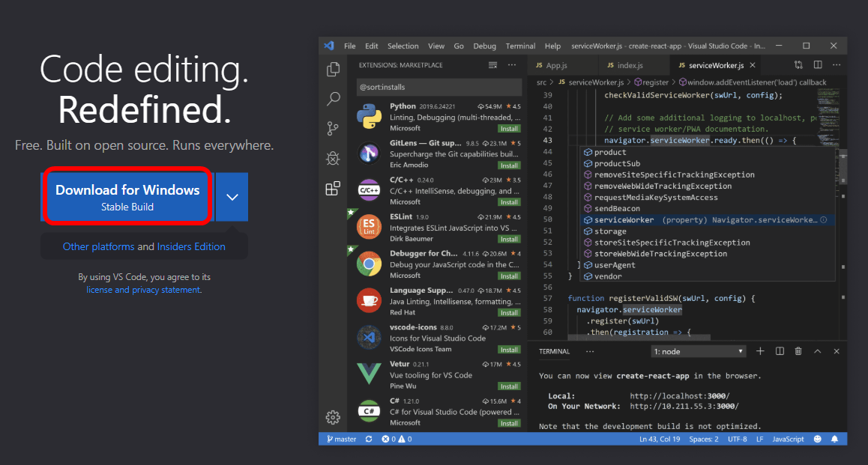Install the Debugger for Chrome extension
Image resolution: width=868 pixels, height=465 pixels.
point(509,276)
